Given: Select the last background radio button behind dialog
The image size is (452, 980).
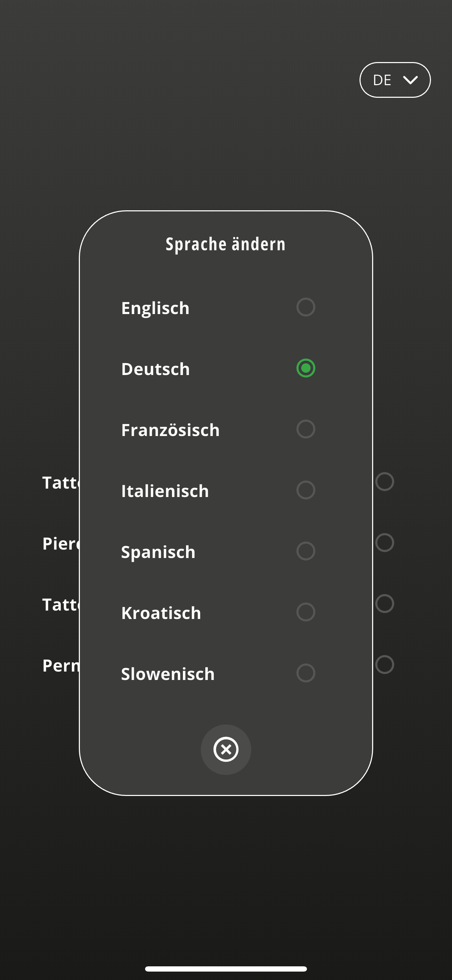Looking at the screenshot, I should [384, 665].
